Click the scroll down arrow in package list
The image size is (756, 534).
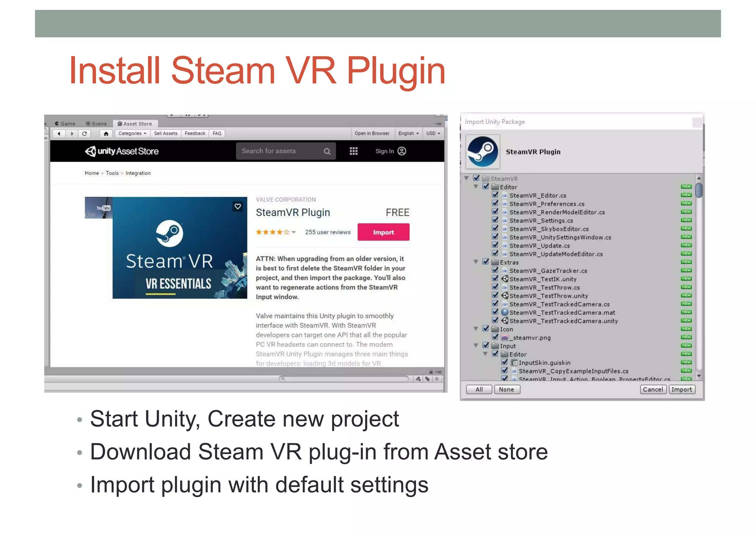[698, 376]
